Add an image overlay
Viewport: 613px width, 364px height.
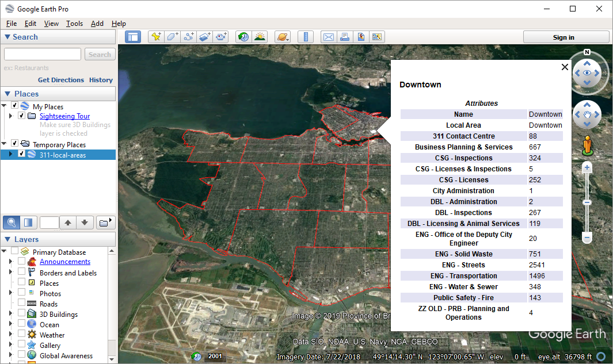point(204,37)
